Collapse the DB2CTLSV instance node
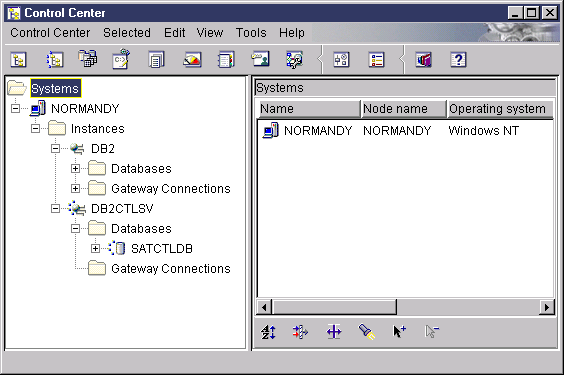 click(x=55, y=208)
